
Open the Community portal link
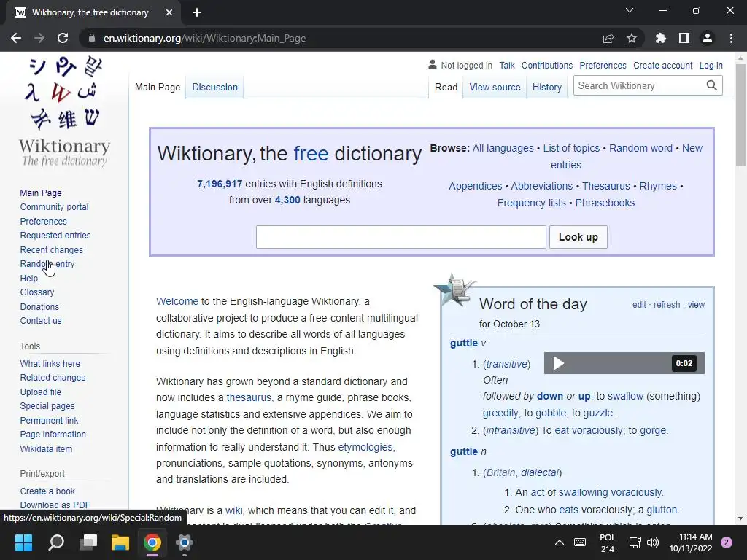[54, 206]
